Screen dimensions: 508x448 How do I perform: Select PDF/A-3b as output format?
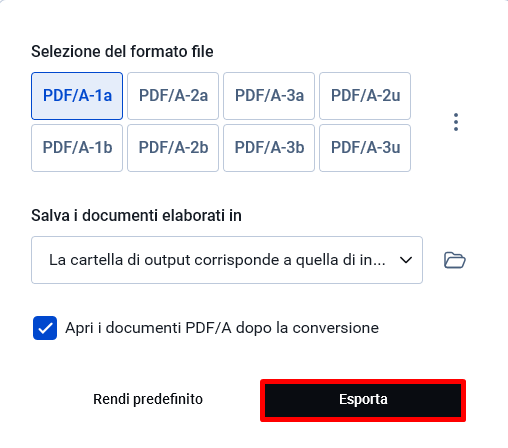pyautogui.click(x=269, y=148)
